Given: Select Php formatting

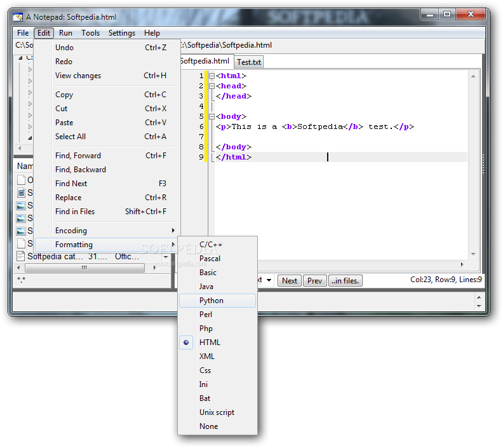Looking at the screenshot, I should point(217,329).
